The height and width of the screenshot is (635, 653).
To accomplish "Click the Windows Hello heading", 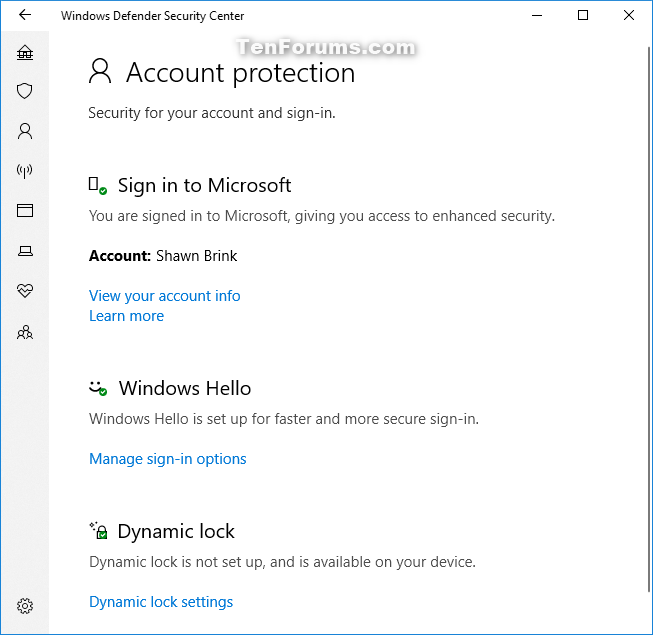I will pos(185,388).
